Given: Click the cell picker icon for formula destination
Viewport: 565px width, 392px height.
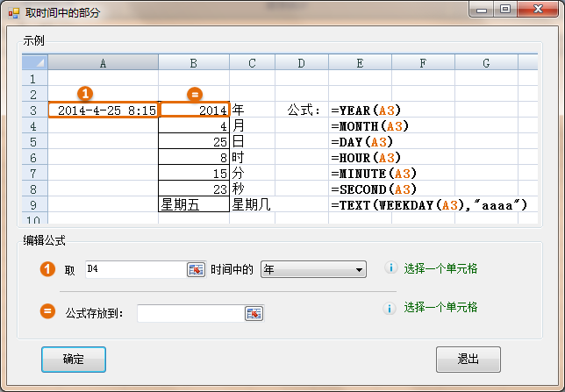Looking at the screenshot, I should coord(254,313).
